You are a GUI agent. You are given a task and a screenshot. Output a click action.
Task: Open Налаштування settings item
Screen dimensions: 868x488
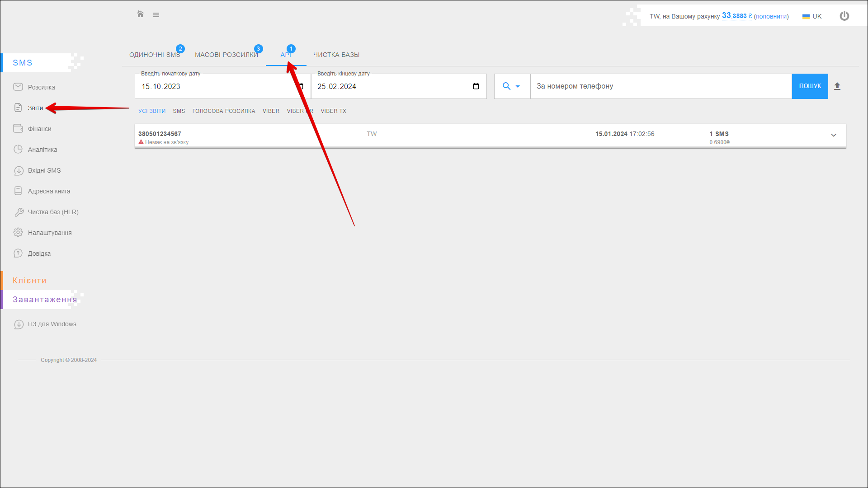click(49, 233)
